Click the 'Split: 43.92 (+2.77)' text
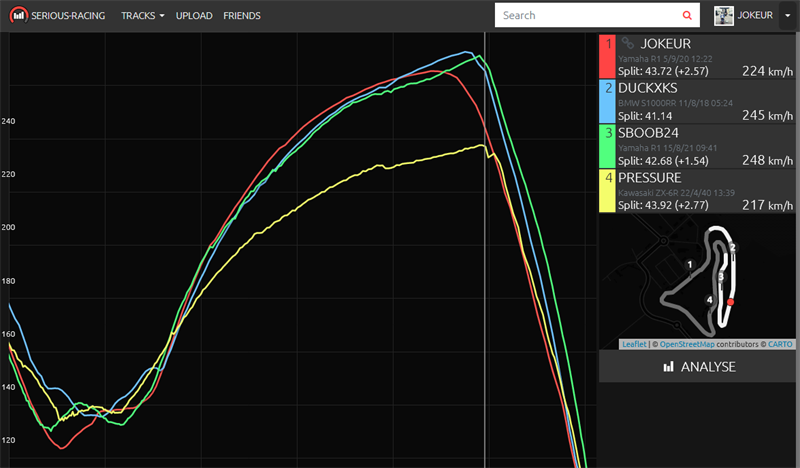This screenshot has width=800, height=468. [x=663, y=205]
